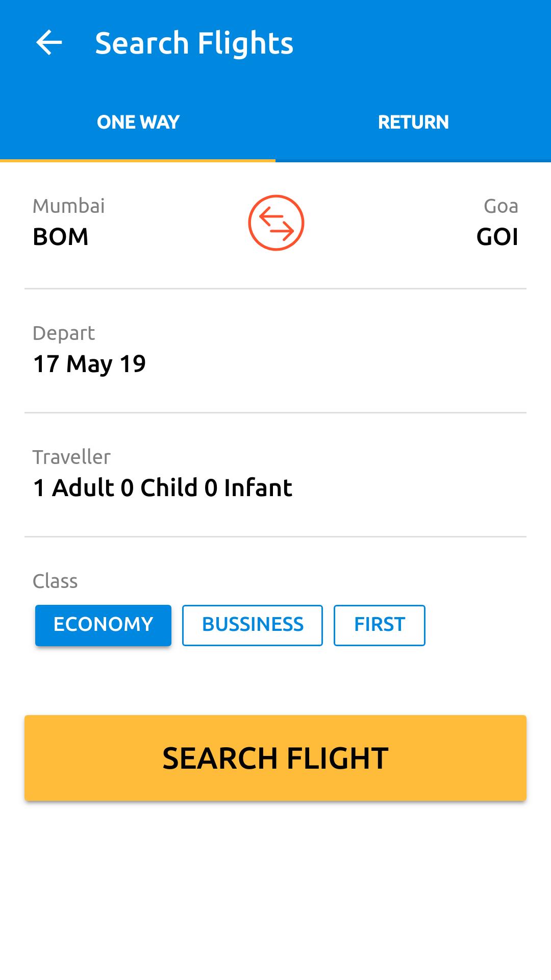Tap the Search Flights title
Viewport: 551px width, 980px height.
pos(194,43)
